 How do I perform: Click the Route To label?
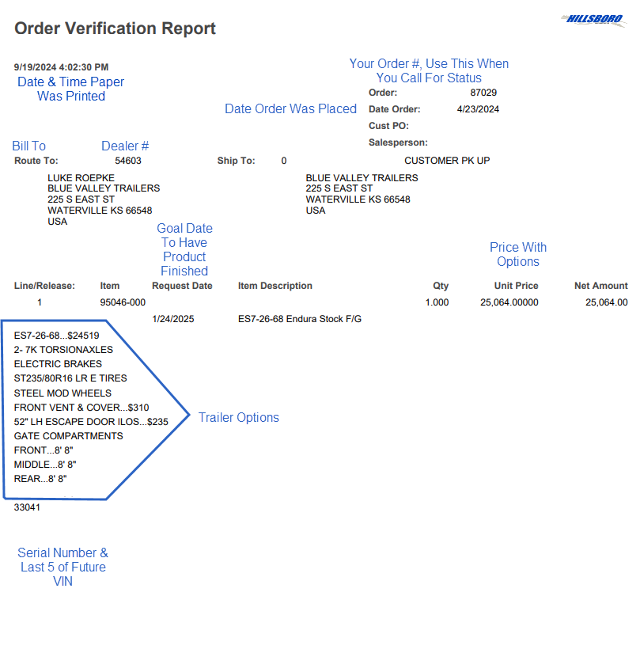[x=36, y=161]
